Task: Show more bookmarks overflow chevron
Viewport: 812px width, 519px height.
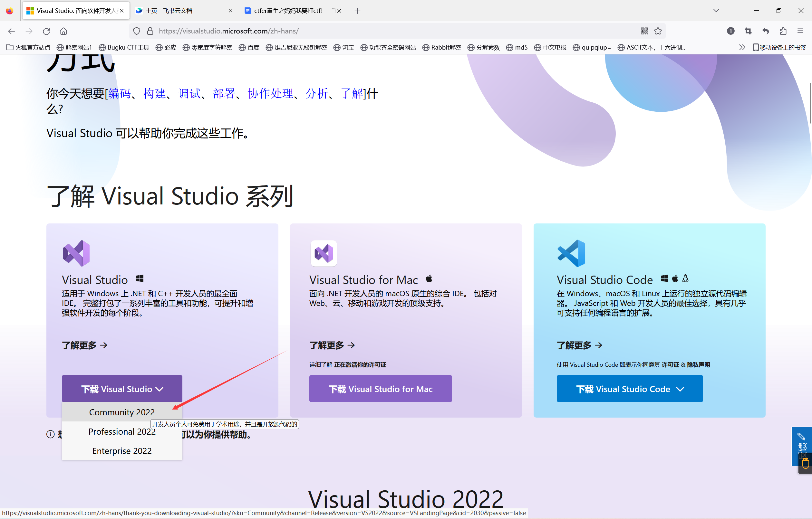Action: pyautogui.click(x=742, y=48)
